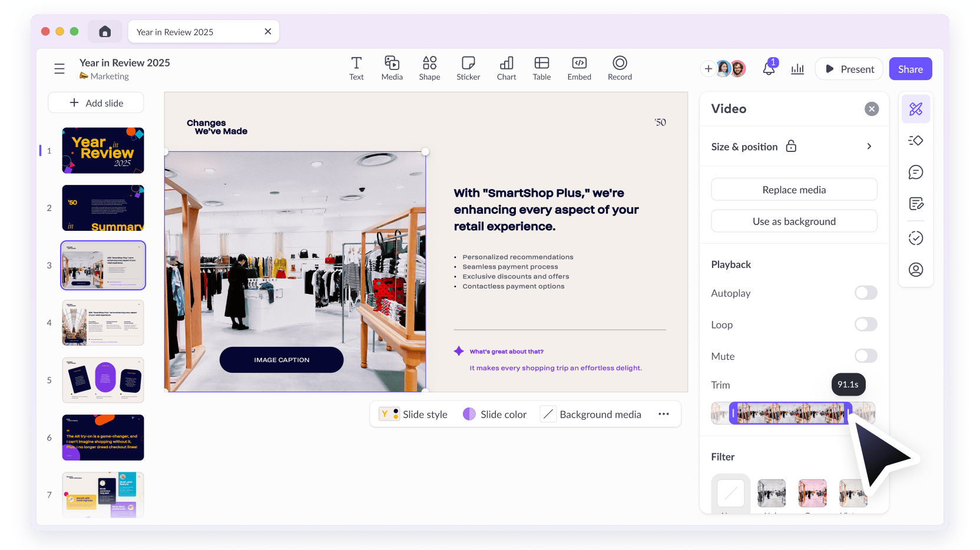Click the collaborator avatars
The image size is (980, 550).
point(731,69)
